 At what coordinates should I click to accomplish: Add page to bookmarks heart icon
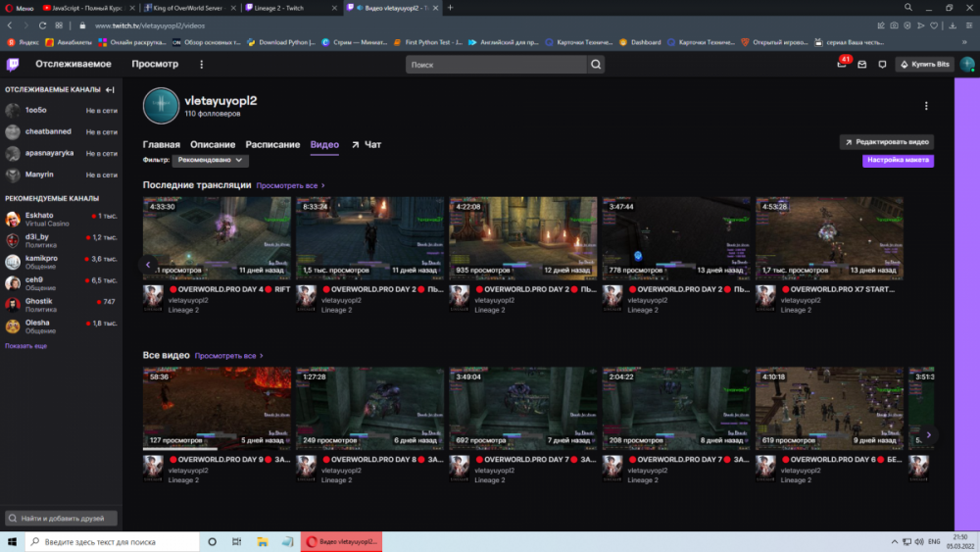click(934, 25)
